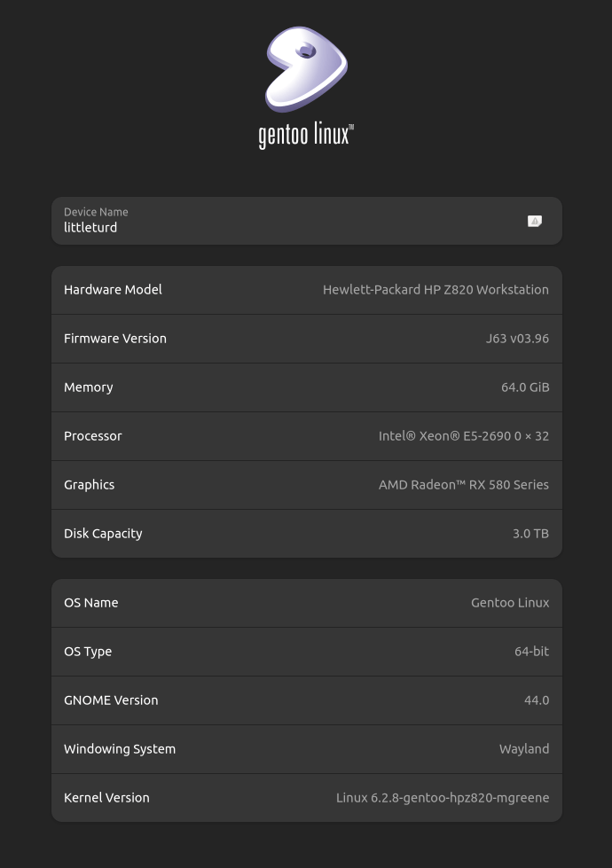The height and width of the screenshot is (868, 612).
Task: Click the rename device name icon
Action: tap(535, 221)
